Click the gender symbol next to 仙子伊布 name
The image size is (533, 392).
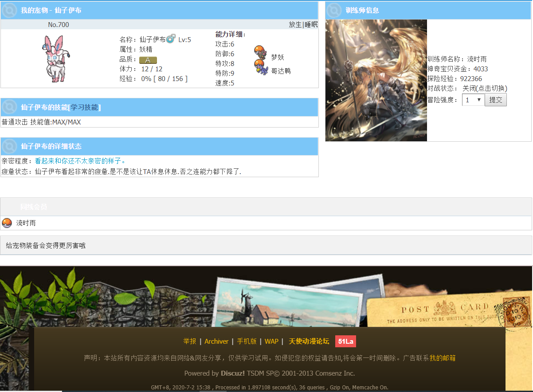coord(171,39)
